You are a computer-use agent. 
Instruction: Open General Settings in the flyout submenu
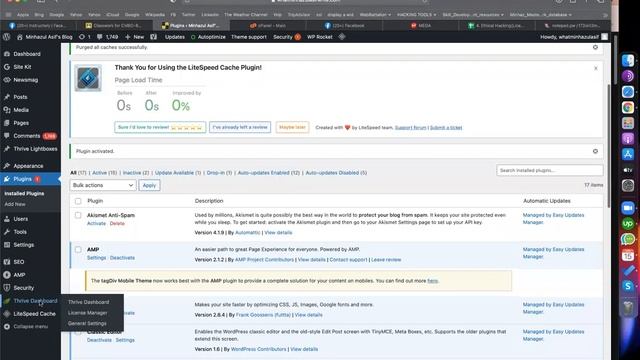tap(87, 324)
